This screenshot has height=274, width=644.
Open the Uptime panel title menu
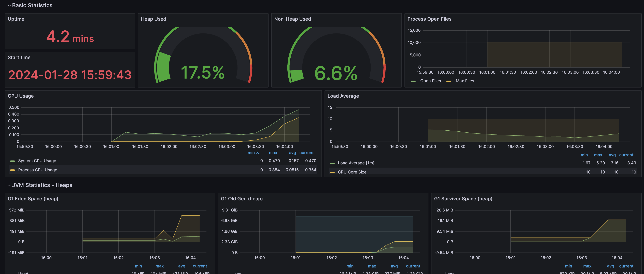pyautogui.click(x=16, y=19)
